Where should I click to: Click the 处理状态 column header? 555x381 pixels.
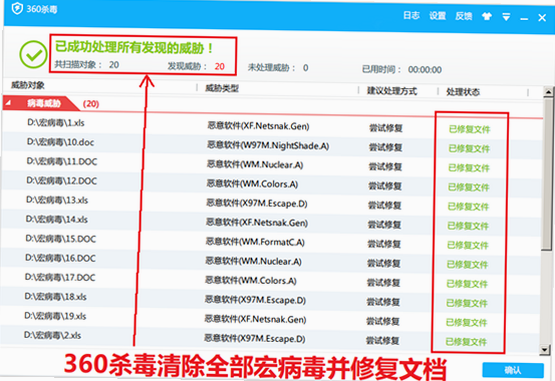463,92
